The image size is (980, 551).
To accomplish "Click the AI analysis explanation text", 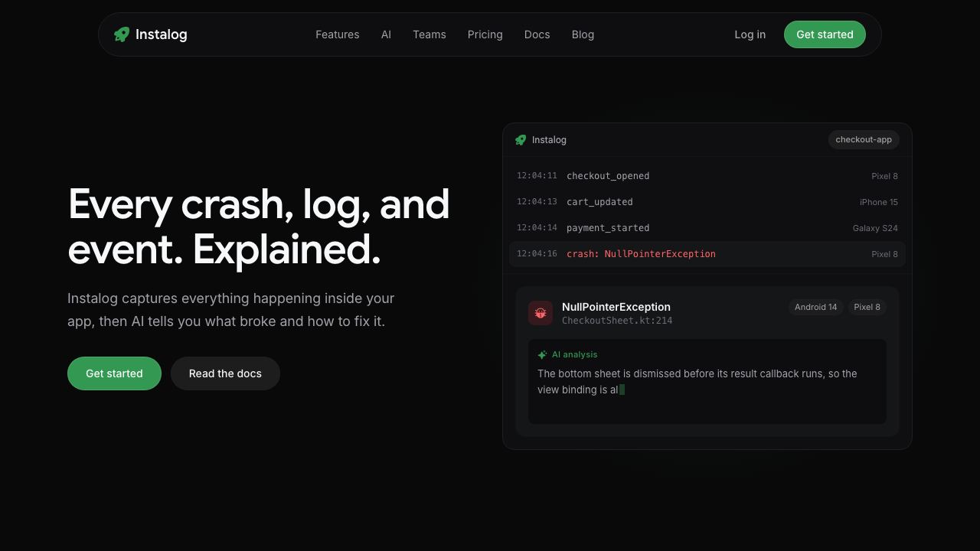I will pos(697,382).
